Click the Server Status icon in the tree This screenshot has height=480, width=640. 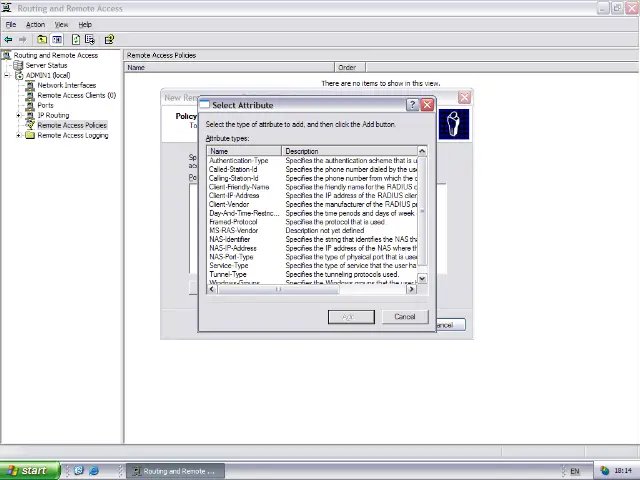pyautogui.click(x=18, y=65)
